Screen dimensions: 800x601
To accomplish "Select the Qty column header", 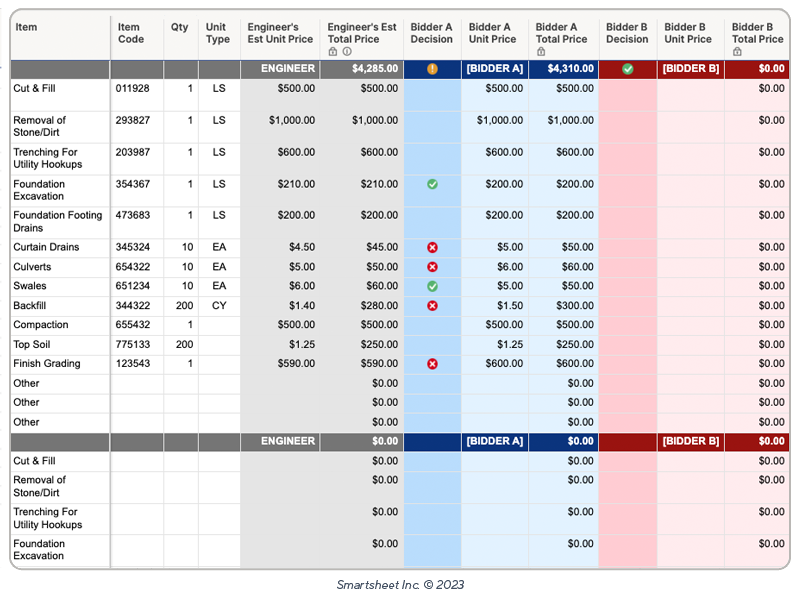I will [181, 38].
